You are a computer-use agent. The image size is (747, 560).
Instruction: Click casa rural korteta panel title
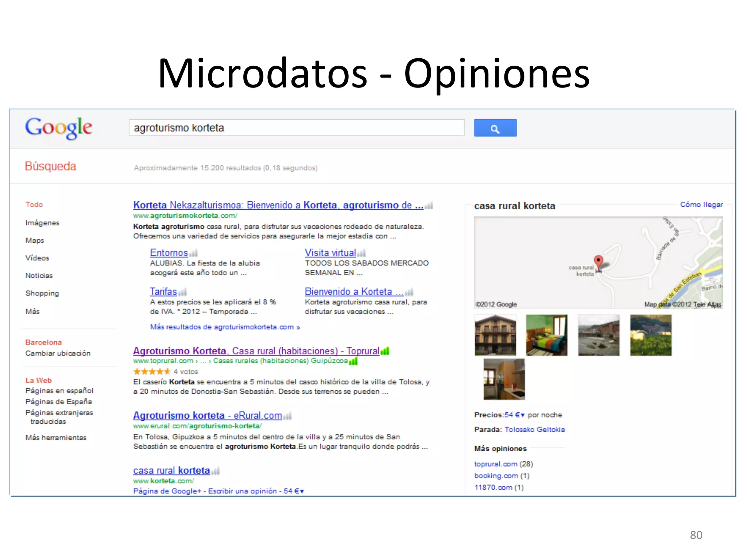click(515, 206)
